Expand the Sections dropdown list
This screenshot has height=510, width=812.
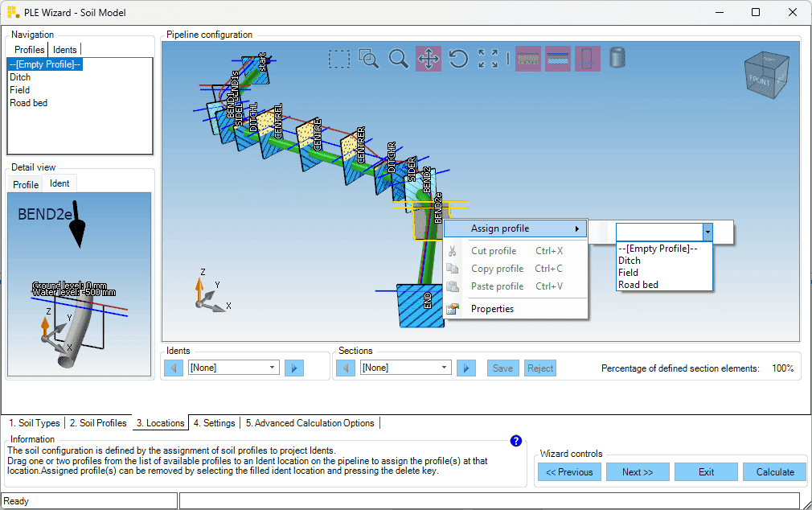[445, 368]
